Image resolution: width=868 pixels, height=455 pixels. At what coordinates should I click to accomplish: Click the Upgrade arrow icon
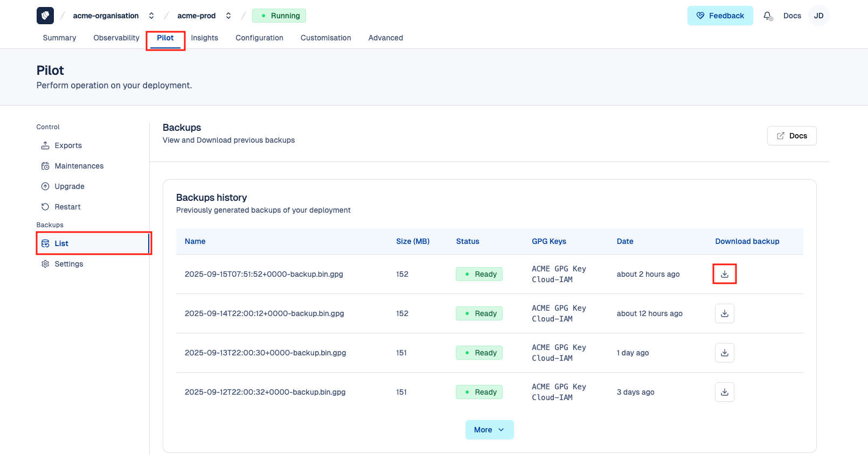coord(45,186)
